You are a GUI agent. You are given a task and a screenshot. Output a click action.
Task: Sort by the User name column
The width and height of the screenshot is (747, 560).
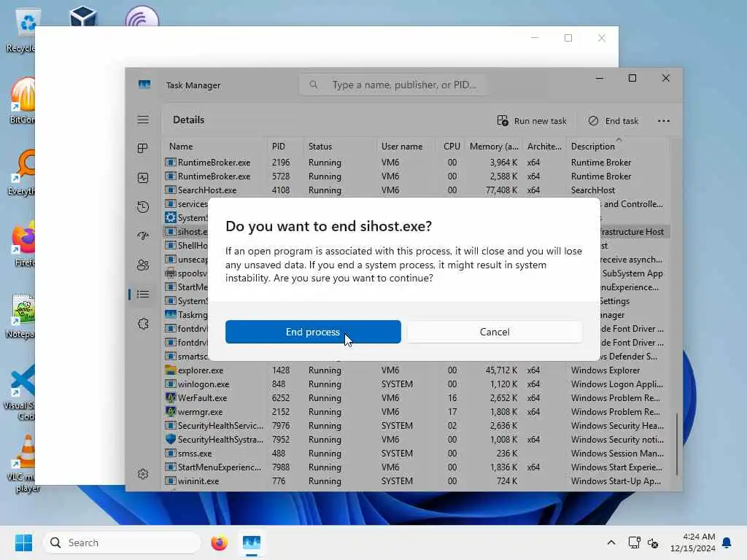tap(406, 147)
